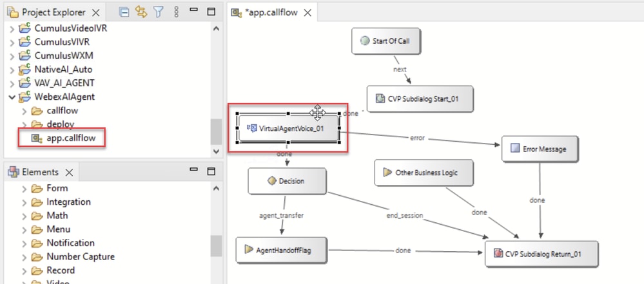Expand the Integration elements folder

[x=24, y=202]
